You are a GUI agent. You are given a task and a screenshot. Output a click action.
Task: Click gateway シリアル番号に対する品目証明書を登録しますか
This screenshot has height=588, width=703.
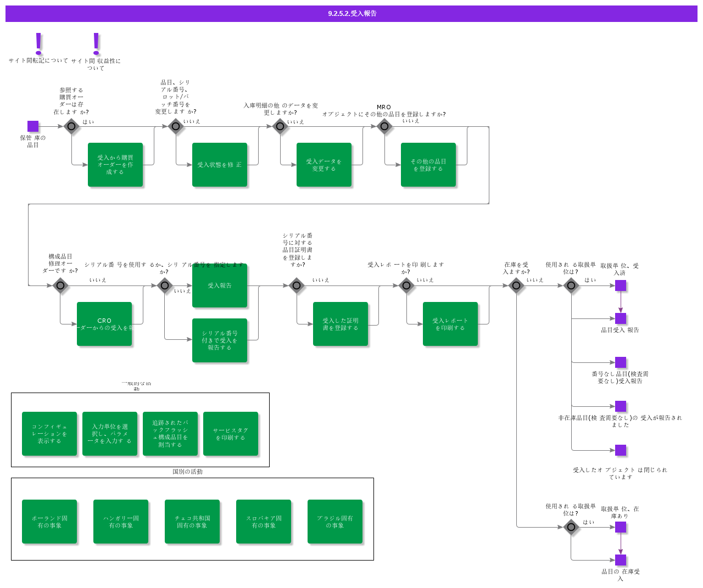[x=297, y=285]
